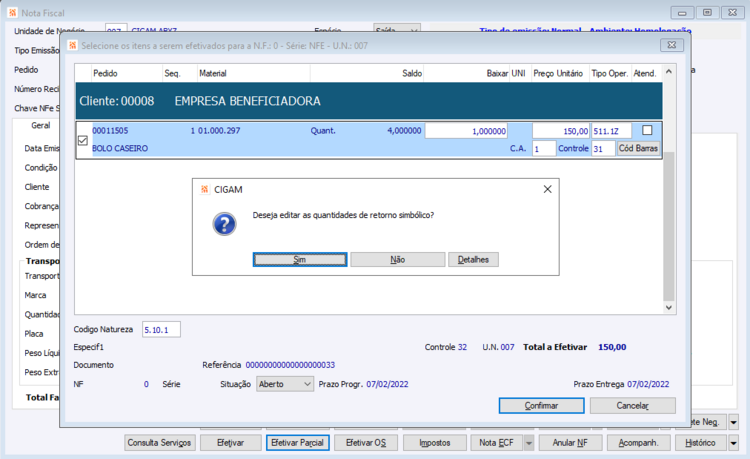The image size is (750, 459).
Task: Click Acompanh. in Nota Fiscal window
Action: [x=638, y=443]
